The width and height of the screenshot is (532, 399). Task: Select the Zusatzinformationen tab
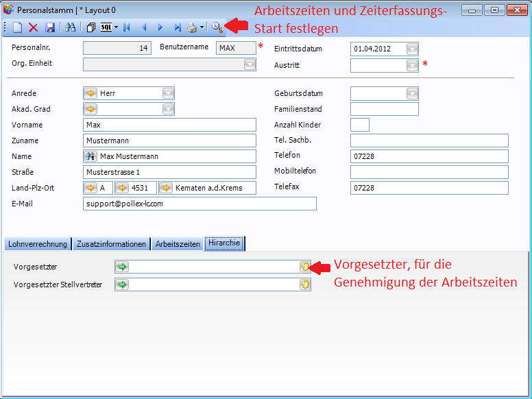pos(111,244)
